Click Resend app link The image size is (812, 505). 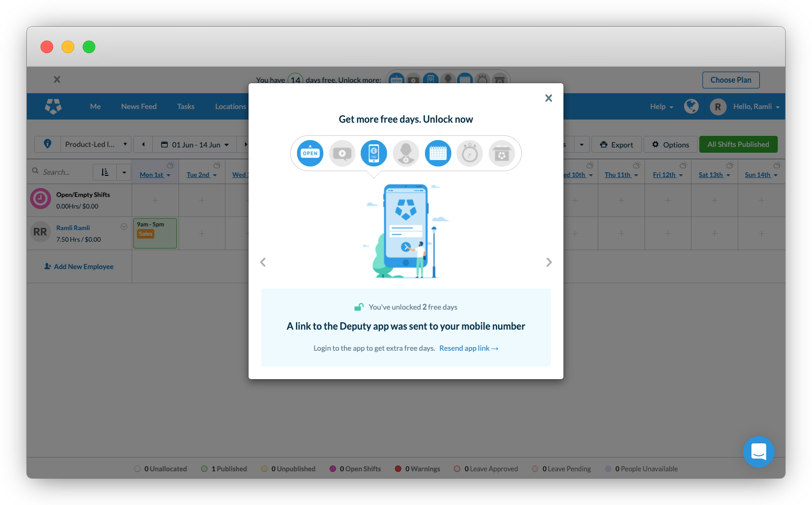pos(468,348)
